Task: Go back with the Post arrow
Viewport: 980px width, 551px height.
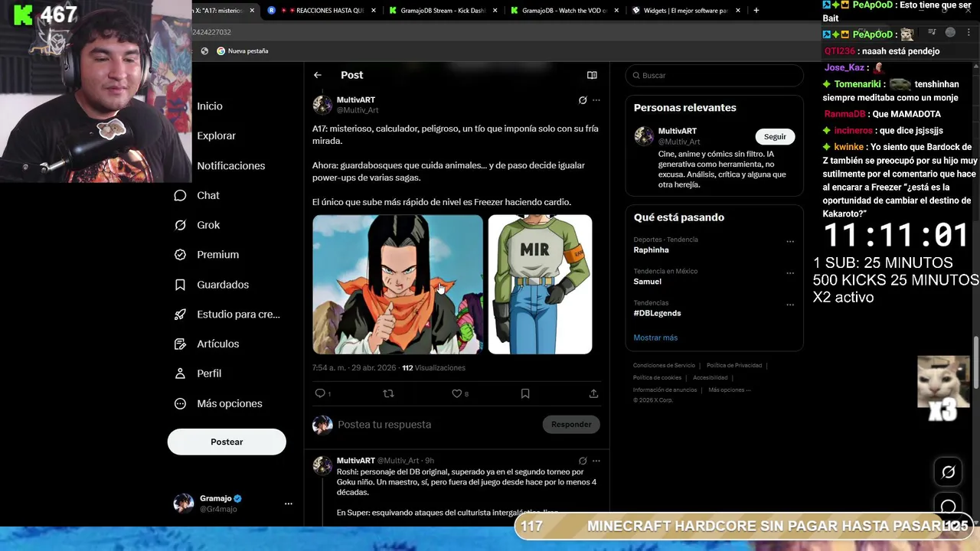Action: tap(318, 75)
